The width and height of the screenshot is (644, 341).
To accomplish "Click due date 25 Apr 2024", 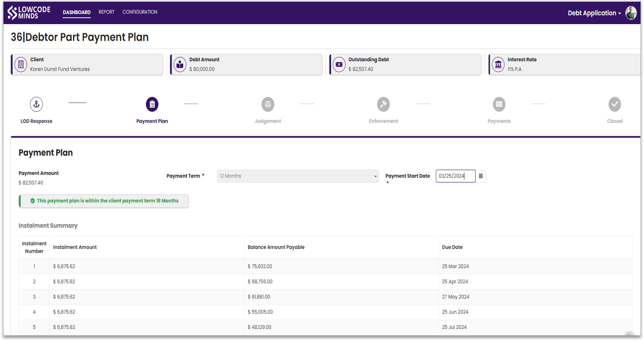I will [x=455, y=282].
